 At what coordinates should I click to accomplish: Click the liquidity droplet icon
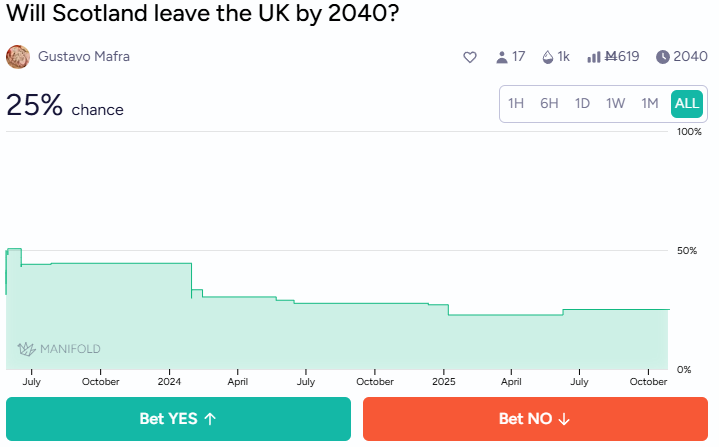[547, 57]
